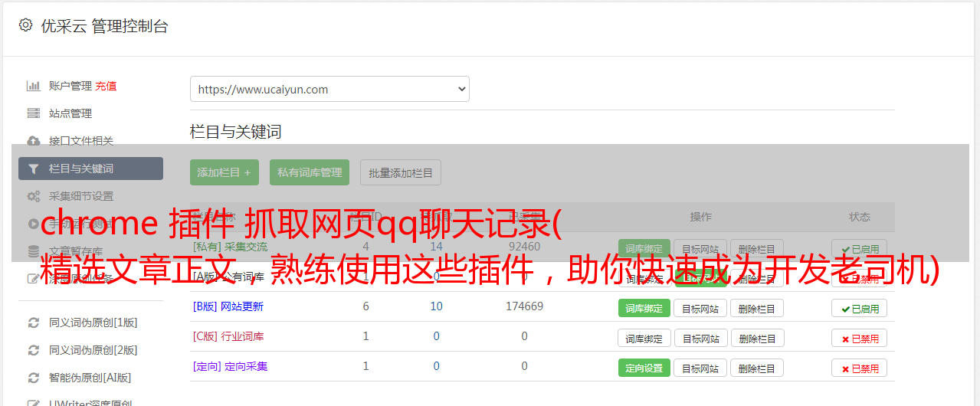This screenshot has width=980, height=406.
Task: Click the gears icon beside 采集细节设置
Action: (34, 196)
